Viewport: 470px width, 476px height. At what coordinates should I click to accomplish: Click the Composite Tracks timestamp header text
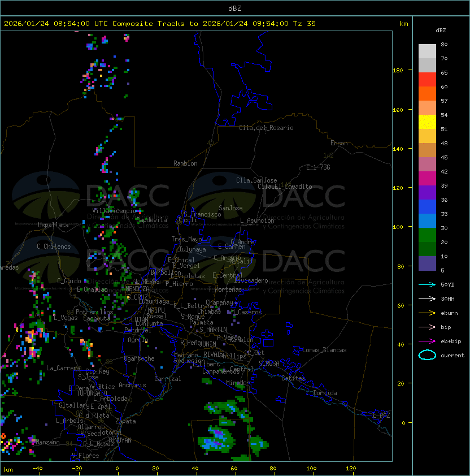coord(160,24)
